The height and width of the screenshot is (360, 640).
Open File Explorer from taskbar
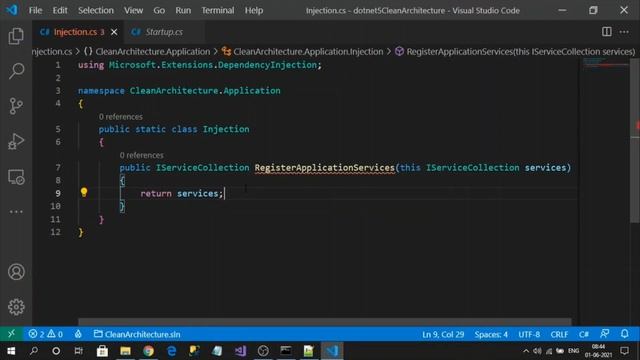tap(125, 351)
